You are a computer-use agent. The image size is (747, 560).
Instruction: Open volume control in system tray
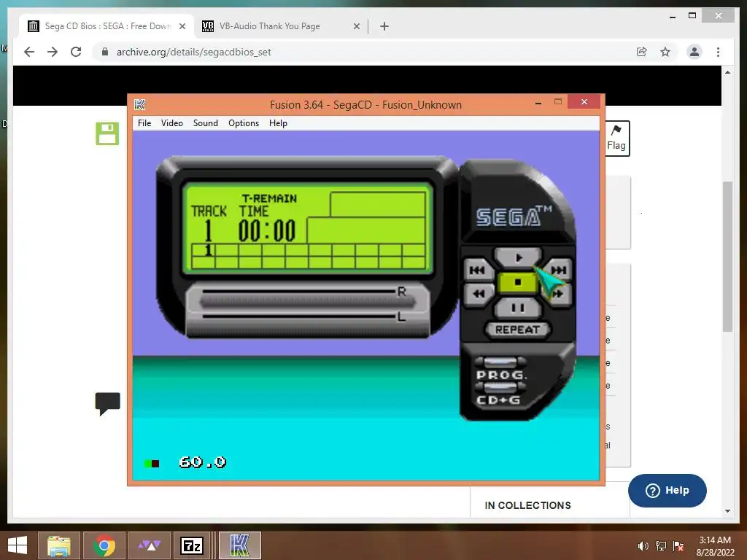(x=643, y=546)
